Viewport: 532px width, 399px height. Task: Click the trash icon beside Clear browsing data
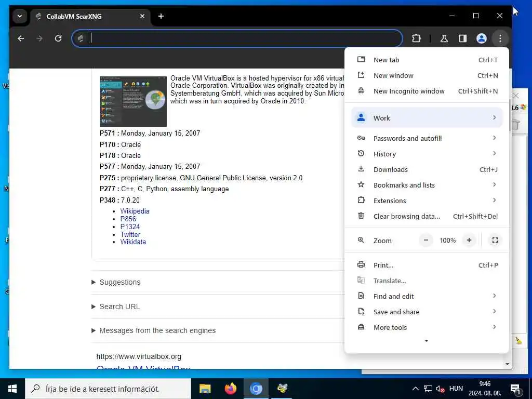[x=361, y=216]
